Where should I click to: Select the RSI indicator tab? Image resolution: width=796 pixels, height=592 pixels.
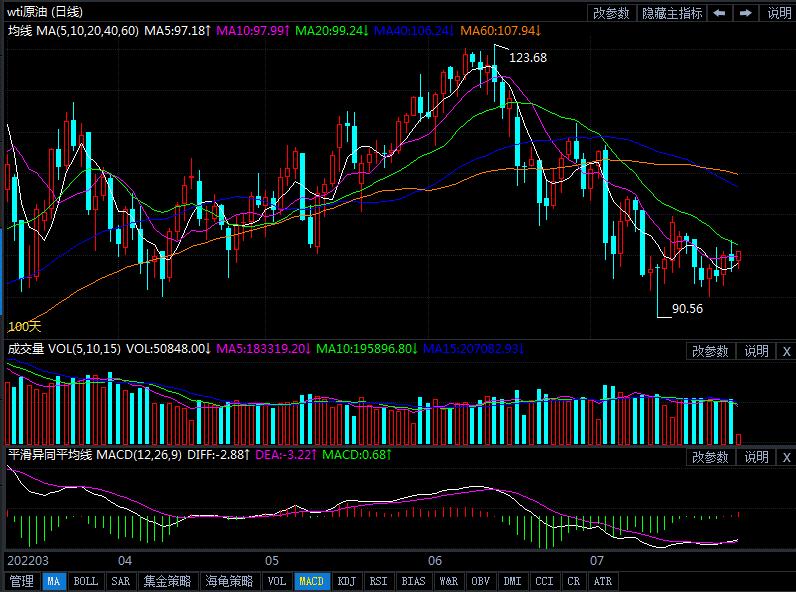click(378, 581)
